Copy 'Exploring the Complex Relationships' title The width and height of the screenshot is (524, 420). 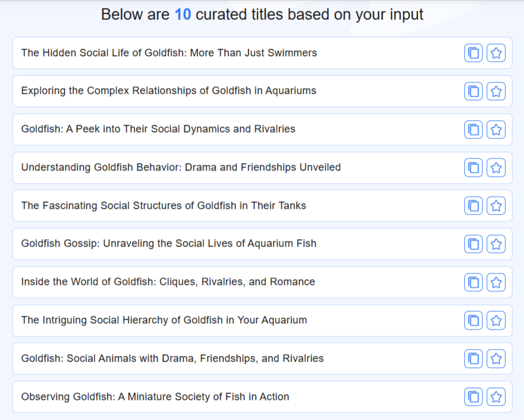click(473, 91)
